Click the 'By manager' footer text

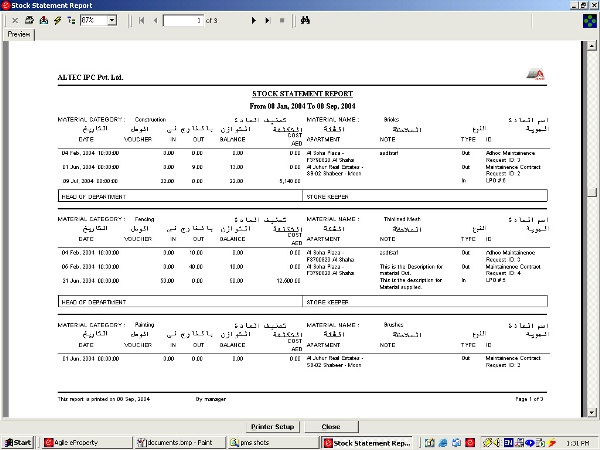[211, 399]
